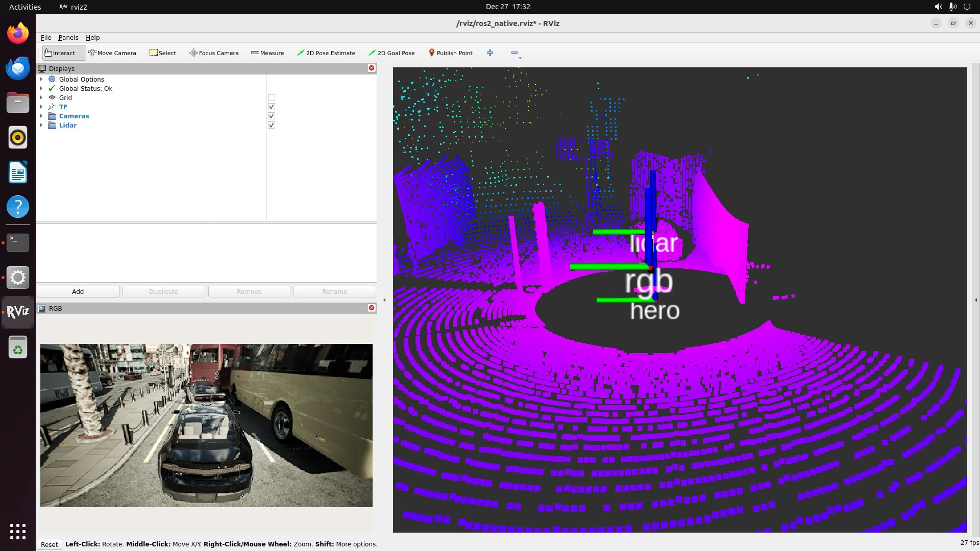The width and height of the screenshot is (980, 551).
Task: Expand the Global Status row
Action: coord(41,88)
